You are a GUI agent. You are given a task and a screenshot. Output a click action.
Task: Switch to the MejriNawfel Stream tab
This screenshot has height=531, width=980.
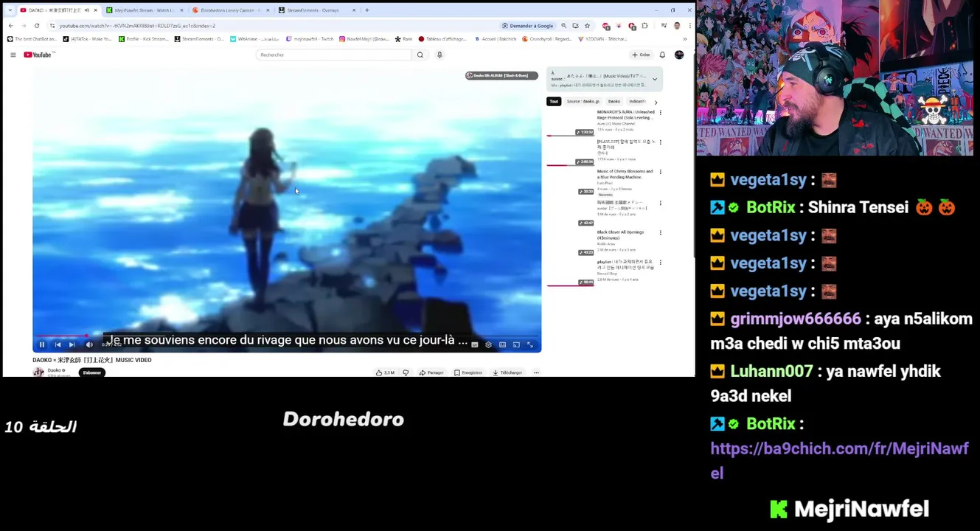143,10
